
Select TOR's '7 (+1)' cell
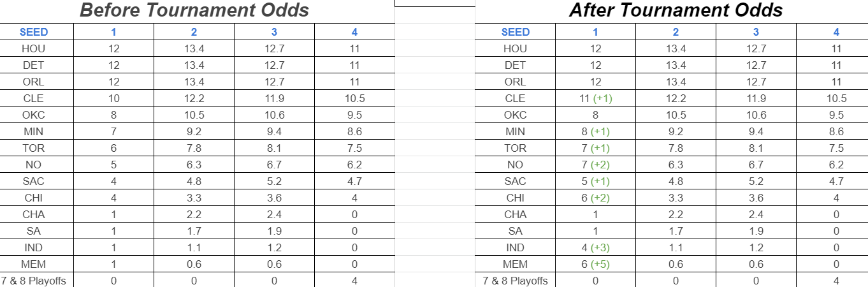[595, 148]
